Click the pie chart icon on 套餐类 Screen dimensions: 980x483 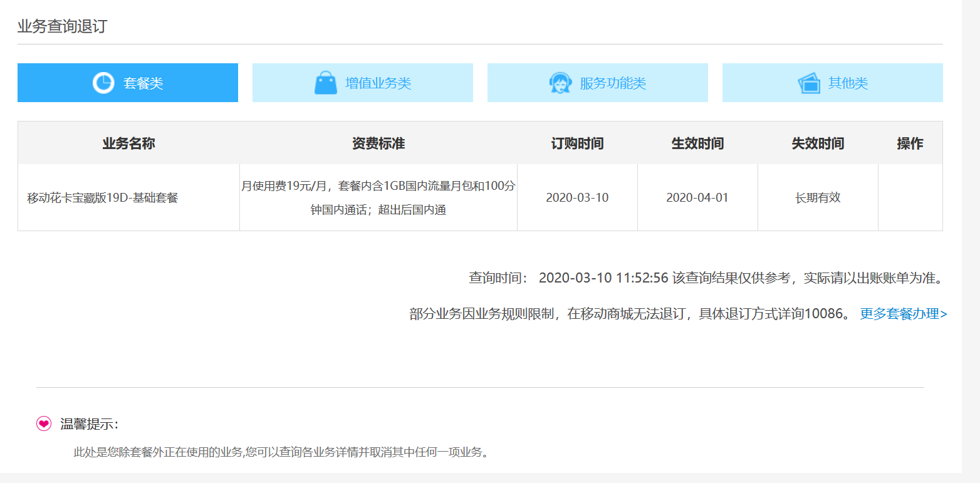click(103, 83)
